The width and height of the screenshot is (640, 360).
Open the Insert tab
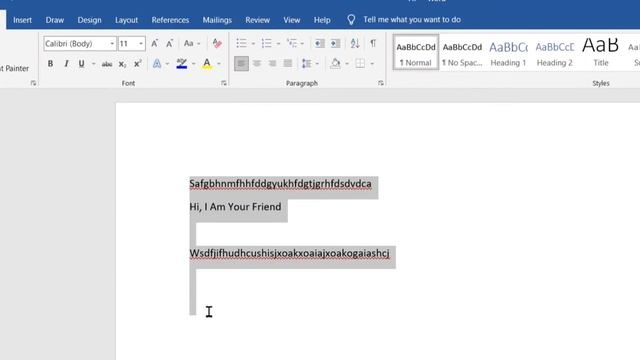pos(22,20)
